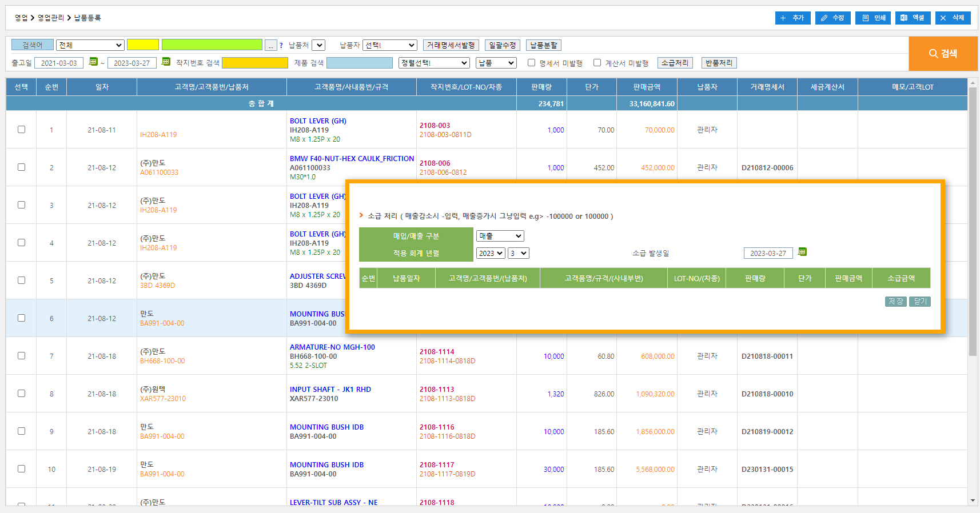The width and height of the screenshot is (980, 513).
Task: Open calendar icon beside start date 2021-03-03
Action: click(94, 62)
